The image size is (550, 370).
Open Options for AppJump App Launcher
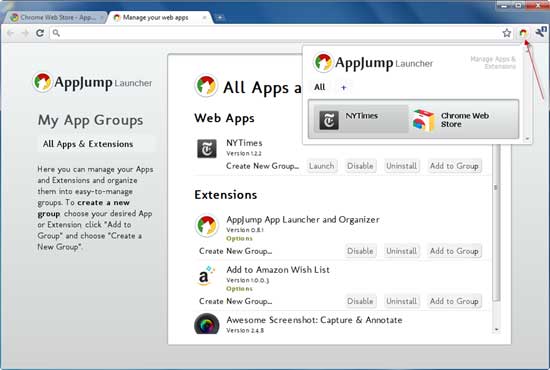(239, 238)
